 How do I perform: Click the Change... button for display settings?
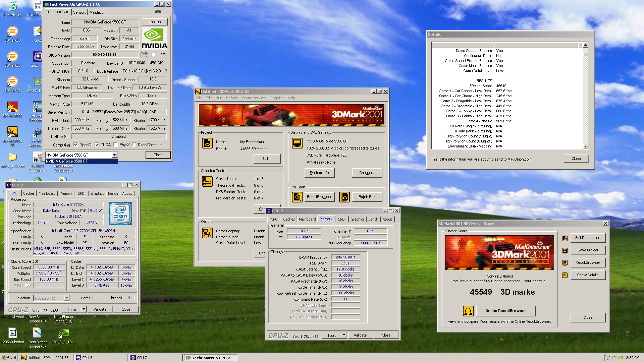click(x=367, y=173)
